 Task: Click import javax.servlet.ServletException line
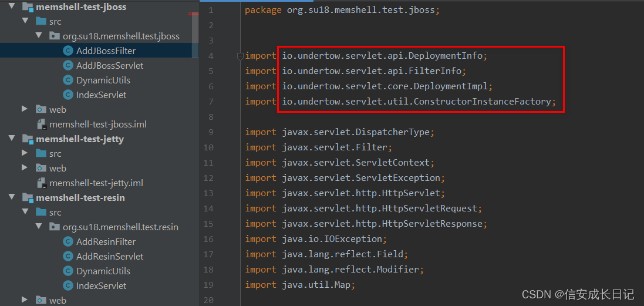345,178
